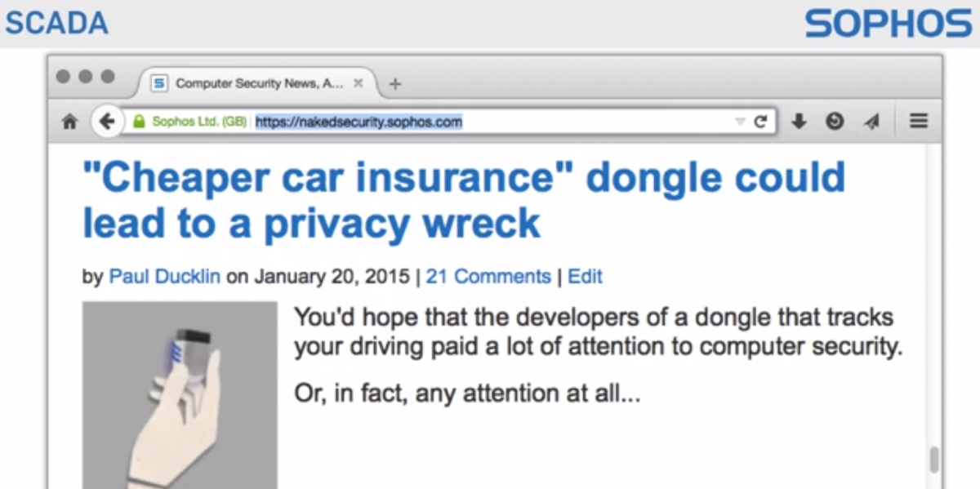Click the Sophos favicon on the tab

pos(160,83)
